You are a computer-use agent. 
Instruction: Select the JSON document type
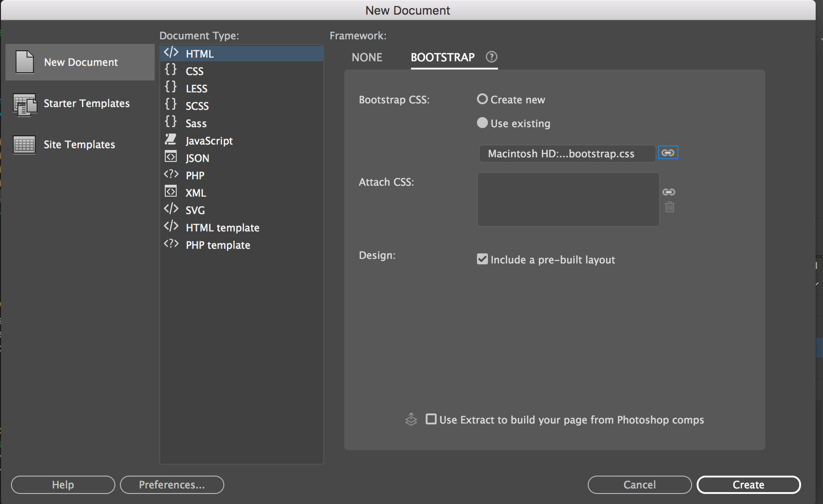[x=197, y=157]
